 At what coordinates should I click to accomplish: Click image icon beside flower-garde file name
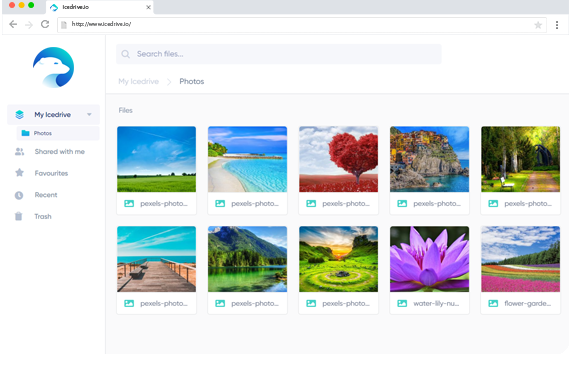(493, 303)
